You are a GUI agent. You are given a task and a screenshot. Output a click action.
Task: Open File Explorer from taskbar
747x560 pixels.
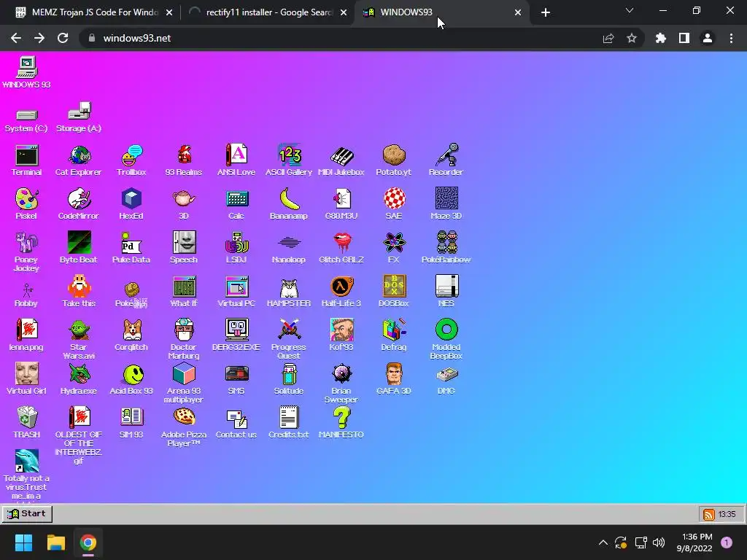tap(55, 542)
